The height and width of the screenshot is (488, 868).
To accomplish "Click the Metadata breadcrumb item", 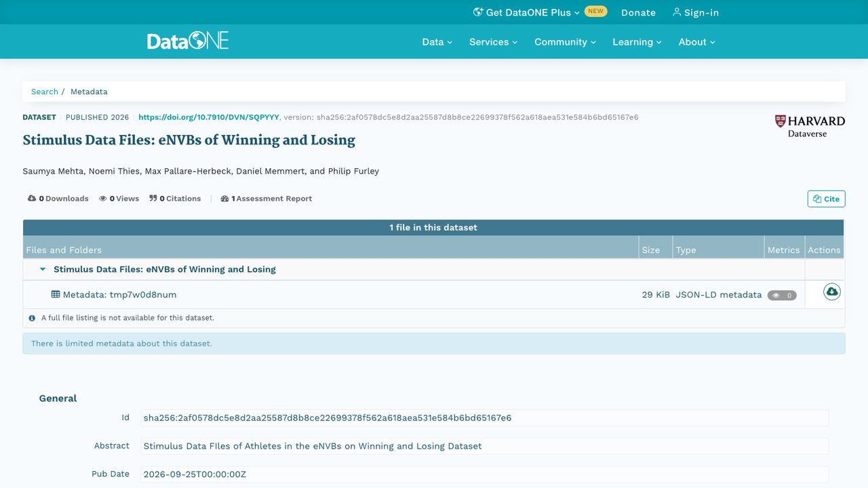I will 89,91.
